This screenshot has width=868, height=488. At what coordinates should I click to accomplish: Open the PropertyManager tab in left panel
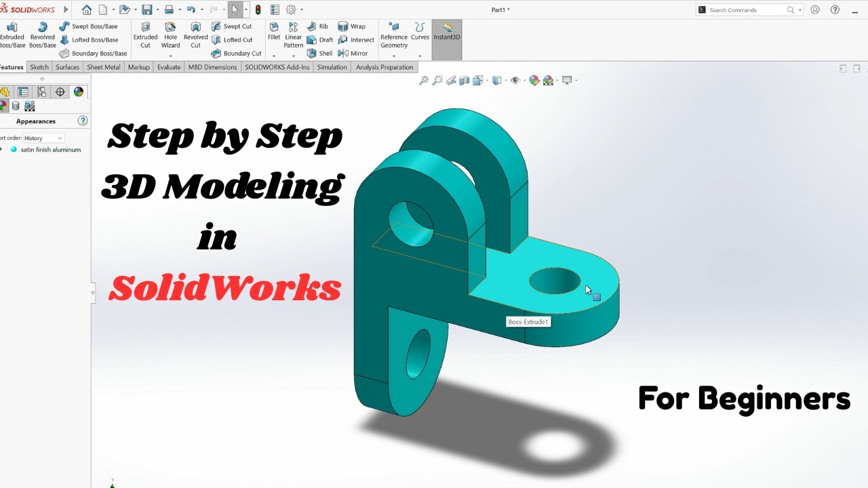coord(23,91)
